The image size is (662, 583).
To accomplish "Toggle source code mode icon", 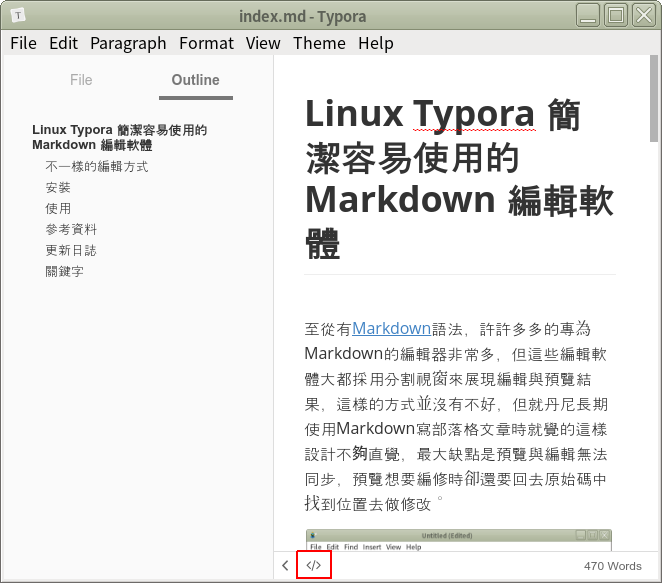I will [x=314, y=566].
